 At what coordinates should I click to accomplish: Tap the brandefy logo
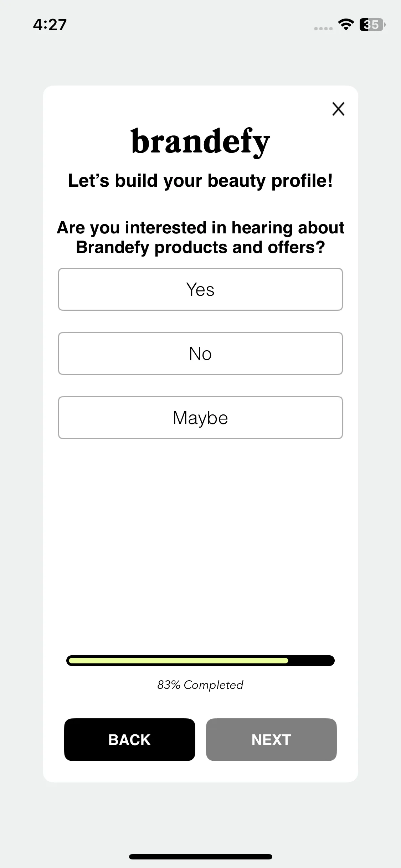(x=200, y=142)
